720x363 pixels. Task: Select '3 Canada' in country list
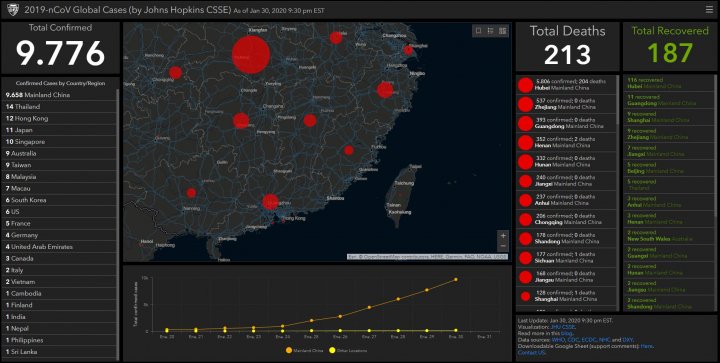pos(59,258)
